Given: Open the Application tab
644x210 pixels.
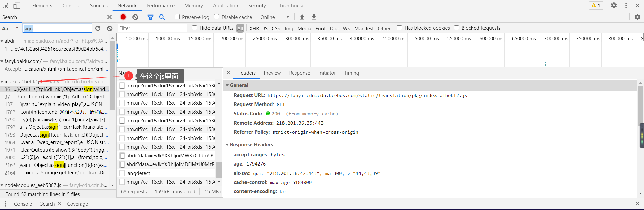Looking at the screenshot, I should (225, 5).
